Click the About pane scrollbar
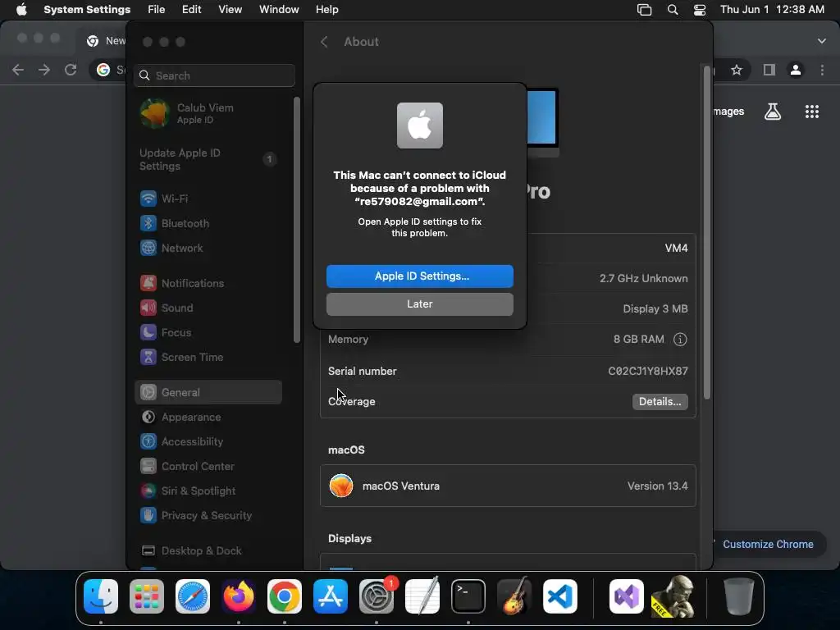Image resolution: width=840 pixels, height=630 pixels. click(x=707, y=232)
